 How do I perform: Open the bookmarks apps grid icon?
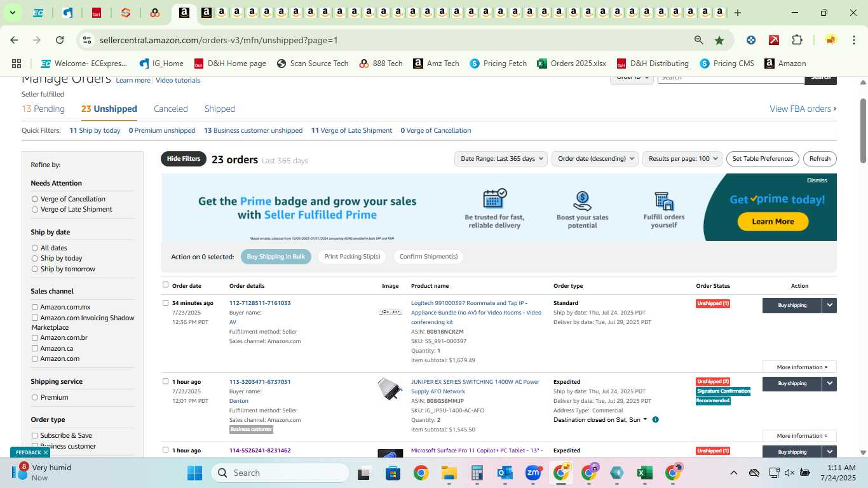pyautogui.click(x=17, y=64)
